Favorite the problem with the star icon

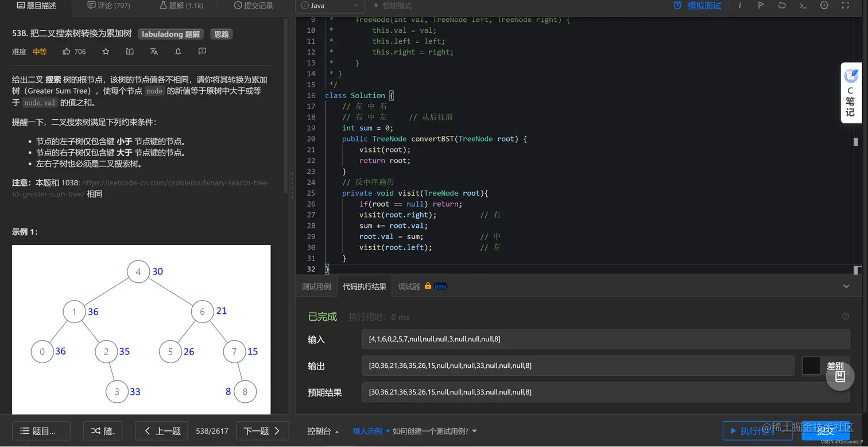(106, 52)
